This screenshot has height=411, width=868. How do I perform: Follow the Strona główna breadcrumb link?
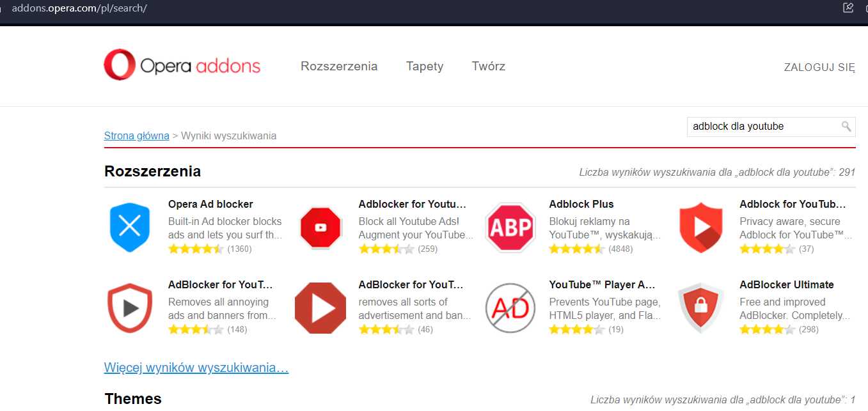point(137,136)
